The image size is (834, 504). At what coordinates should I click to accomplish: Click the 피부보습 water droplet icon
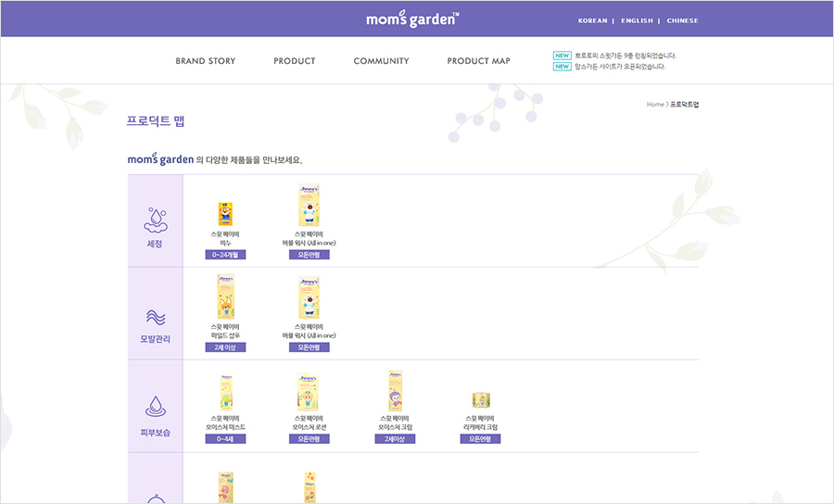(156, 407)
